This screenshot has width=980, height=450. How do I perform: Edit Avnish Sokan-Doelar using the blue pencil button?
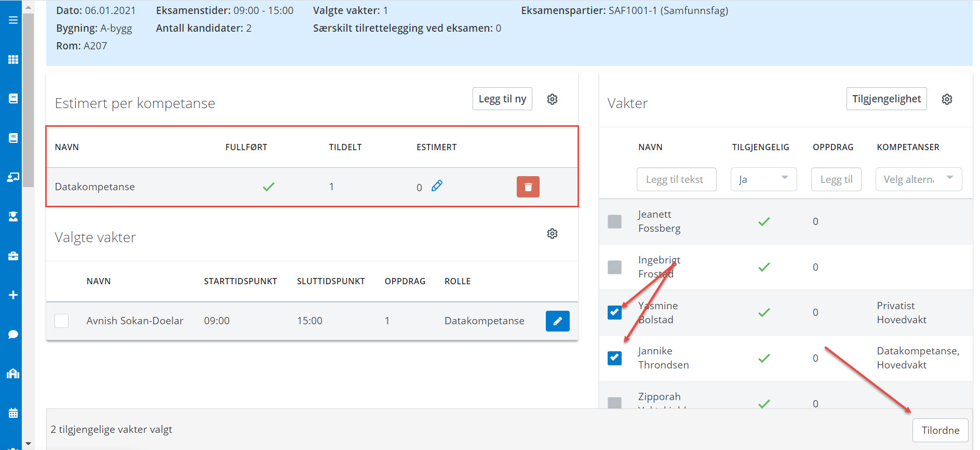(x=557, y=321)
